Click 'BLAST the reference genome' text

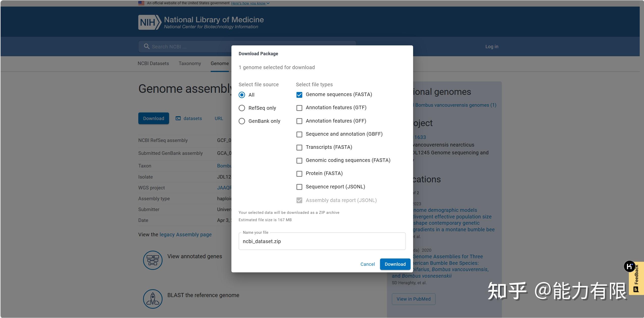203,295
